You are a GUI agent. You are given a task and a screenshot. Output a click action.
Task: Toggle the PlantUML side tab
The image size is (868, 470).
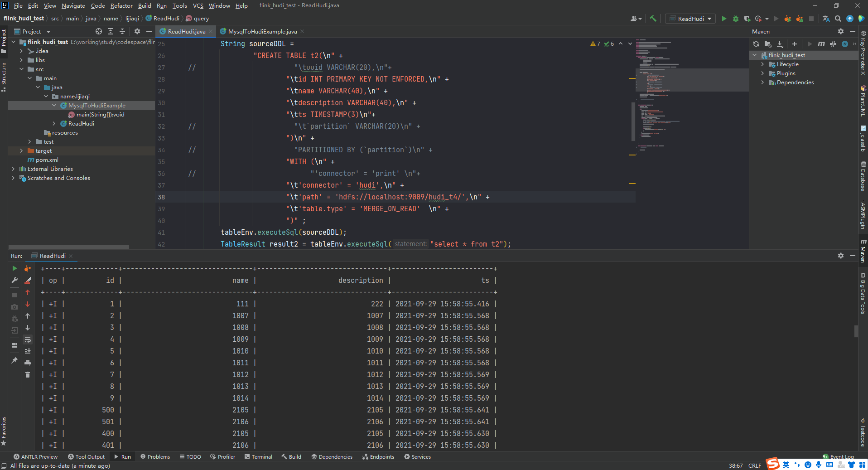click(863, 101)
